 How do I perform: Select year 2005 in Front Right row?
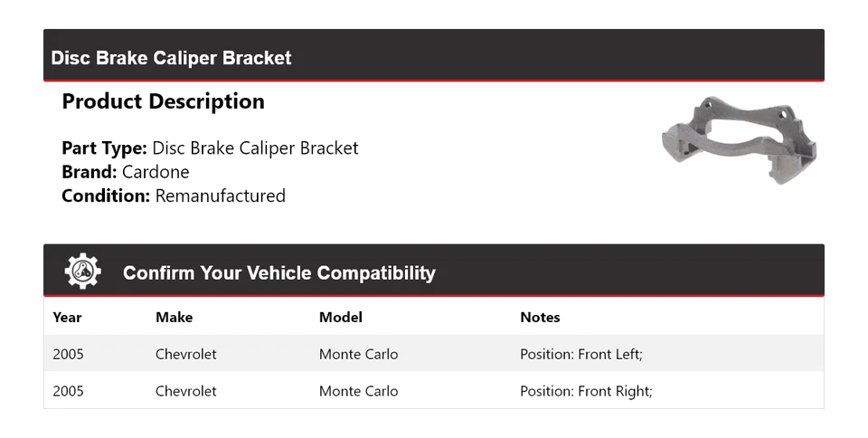tap(68, 392)
